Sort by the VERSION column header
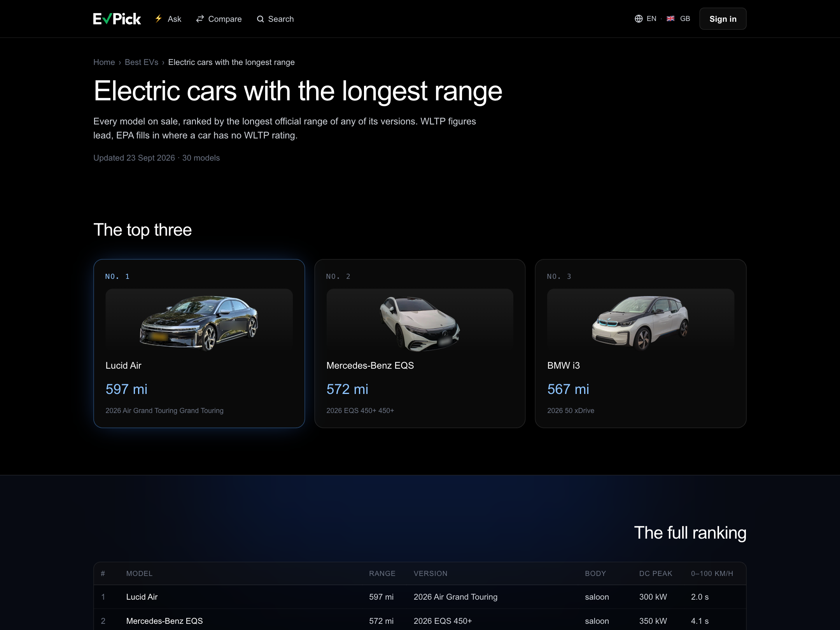Viewport: 840px width, 630px height. pyautogui.click(x=430, y=574)
